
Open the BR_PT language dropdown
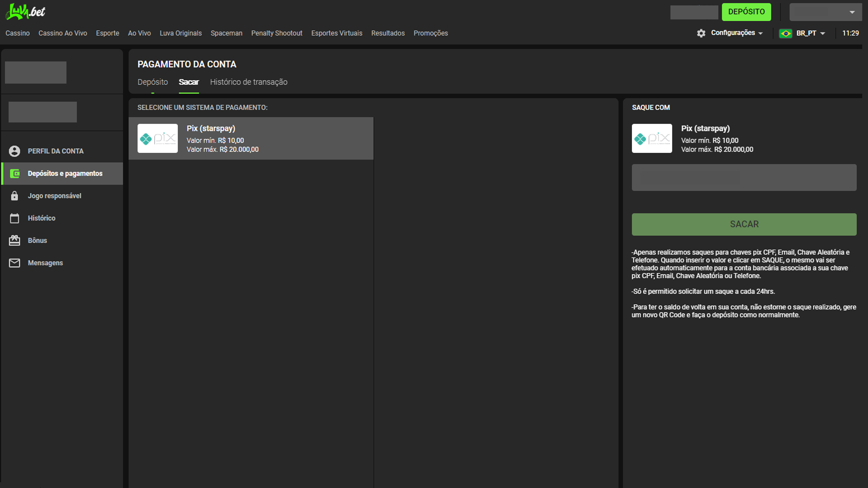811,33
